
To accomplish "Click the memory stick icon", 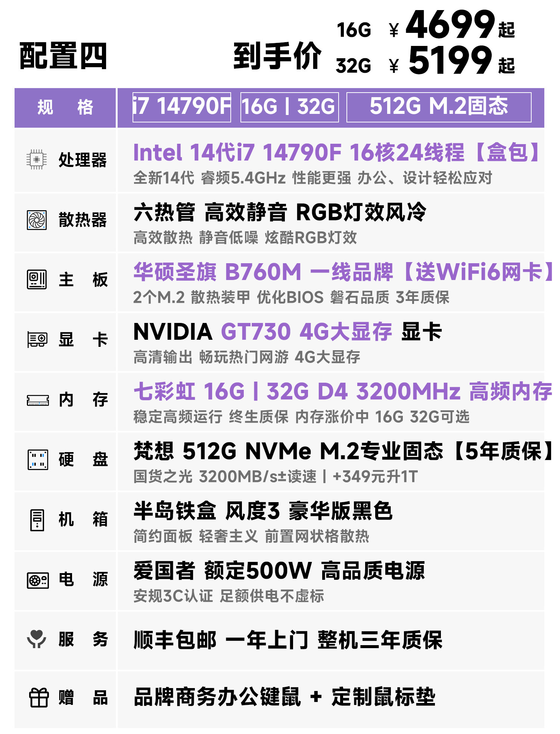I will [x=38, y=400].
